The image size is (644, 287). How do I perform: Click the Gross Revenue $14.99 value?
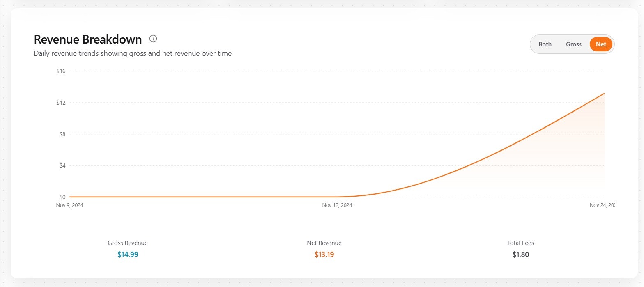[x=128, y=255]
